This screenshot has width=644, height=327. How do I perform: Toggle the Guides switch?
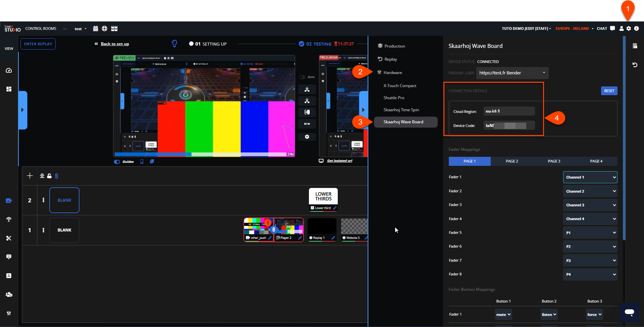[117, 161]
